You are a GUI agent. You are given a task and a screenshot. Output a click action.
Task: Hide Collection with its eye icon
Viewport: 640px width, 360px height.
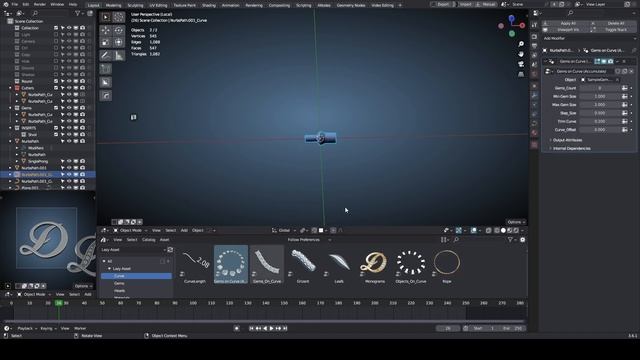(x=69, y=28)
